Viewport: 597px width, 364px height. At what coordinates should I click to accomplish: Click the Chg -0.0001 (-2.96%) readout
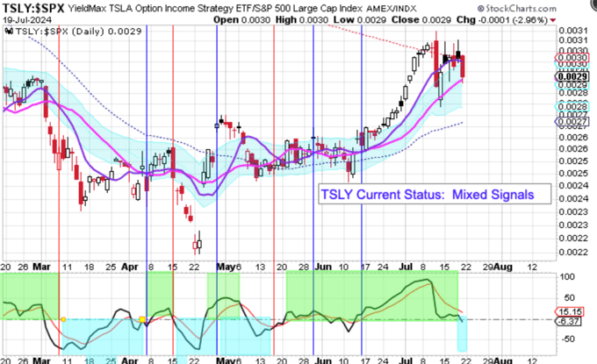[x=543, y=19]
